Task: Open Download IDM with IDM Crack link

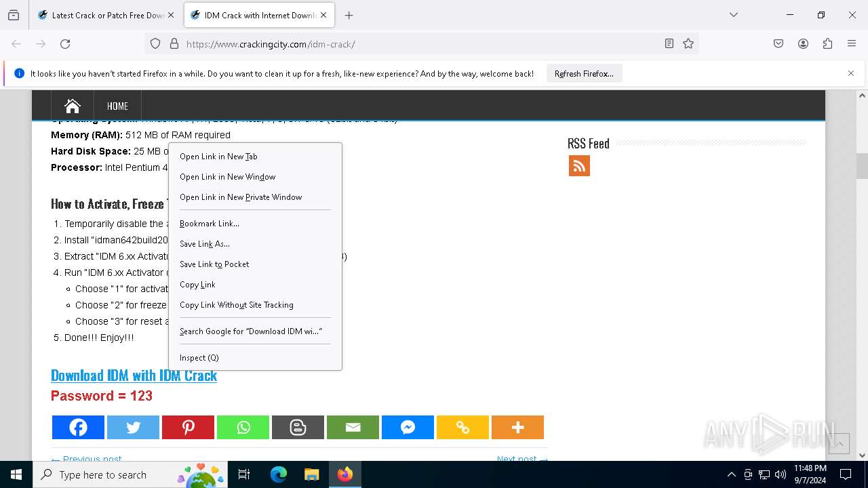Action: point(134,375)
